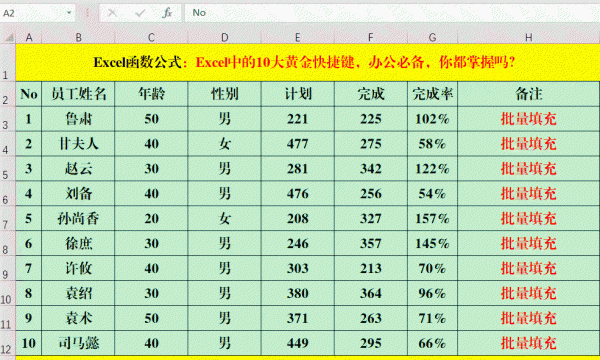Viewport: 600px width, 360px height.
Task: Select the cell with name 袁术
Action: point(78,318)
